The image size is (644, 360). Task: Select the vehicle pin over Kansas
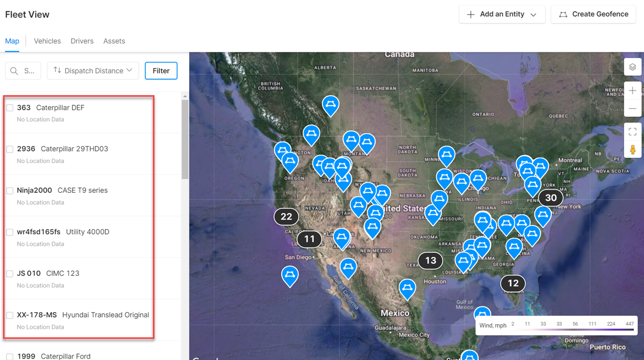click(x=433, y=214)
